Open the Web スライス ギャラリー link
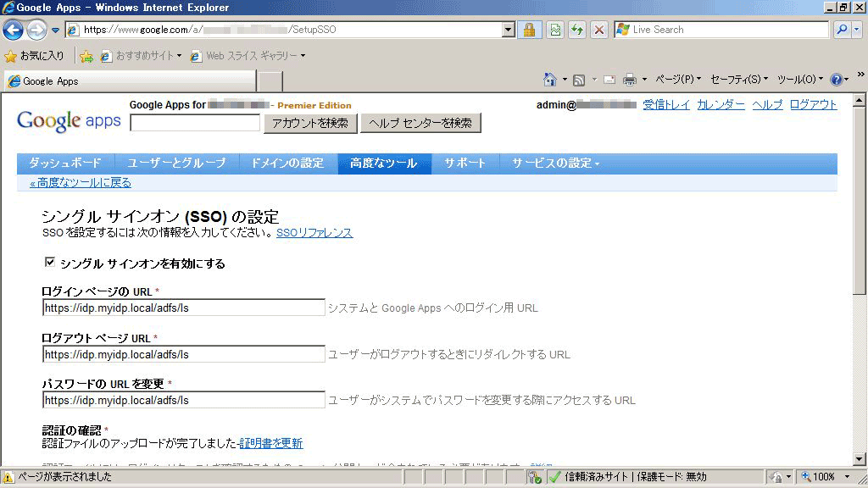Image resolution: width=868 pixels, height=488 pixels. pyautogui.click(x=248, y=56)
